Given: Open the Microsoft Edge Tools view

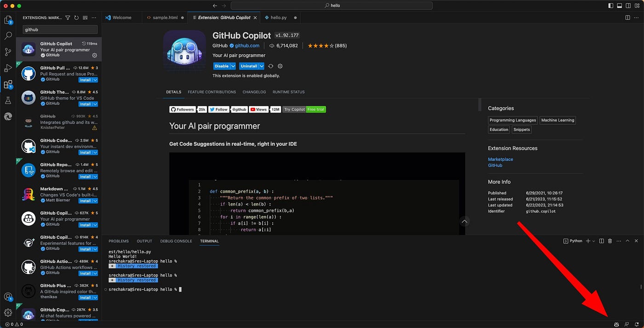Looking at the screenshot, I should (x=8, y=117).
